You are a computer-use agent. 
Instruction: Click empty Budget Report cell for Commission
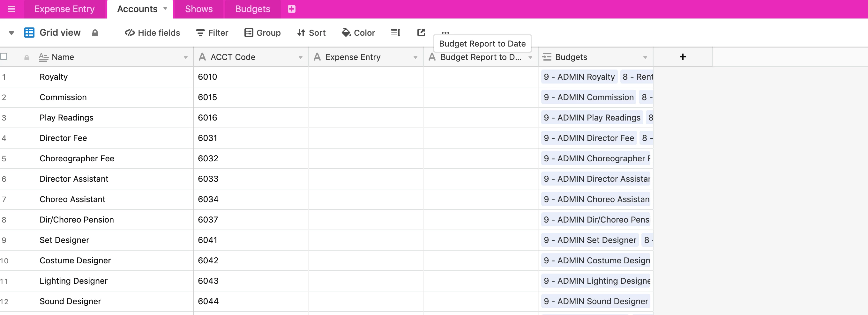(481, 97)
